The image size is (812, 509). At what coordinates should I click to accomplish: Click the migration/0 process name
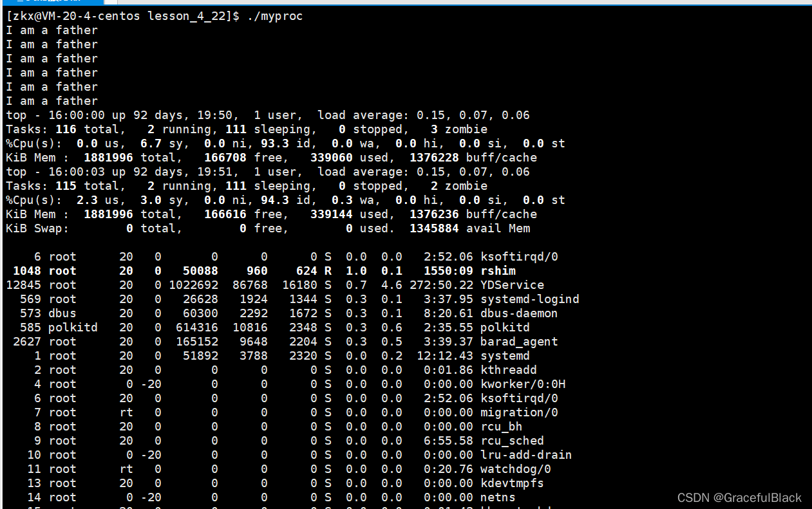pos(519,412)
